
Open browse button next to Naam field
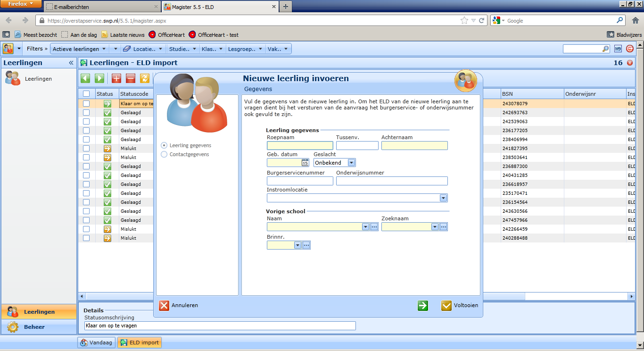coord(374,227)
